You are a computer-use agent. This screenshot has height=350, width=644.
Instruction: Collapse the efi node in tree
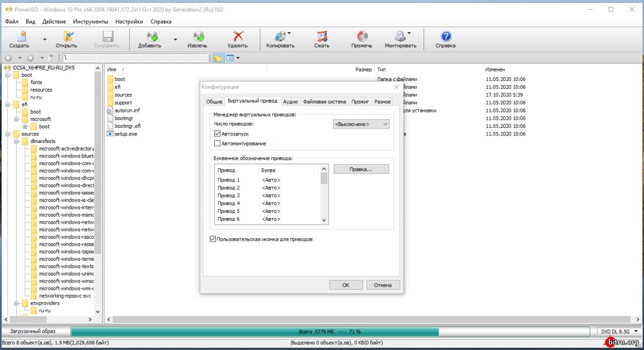tap(8, 104)
